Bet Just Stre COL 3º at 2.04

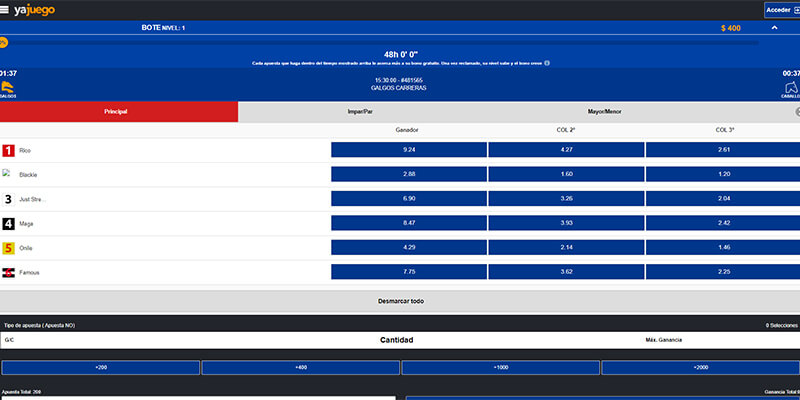(x=723, y=198)
